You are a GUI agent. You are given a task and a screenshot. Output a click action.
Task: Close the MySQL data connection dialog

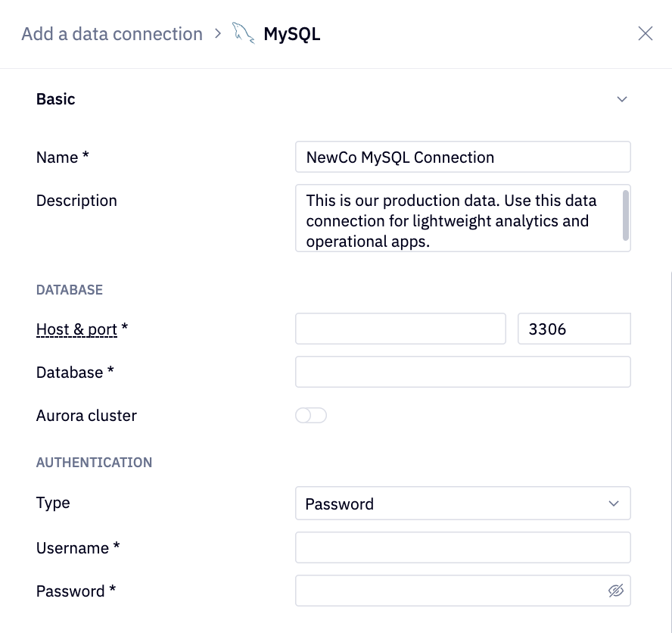[x=645, y=33]
